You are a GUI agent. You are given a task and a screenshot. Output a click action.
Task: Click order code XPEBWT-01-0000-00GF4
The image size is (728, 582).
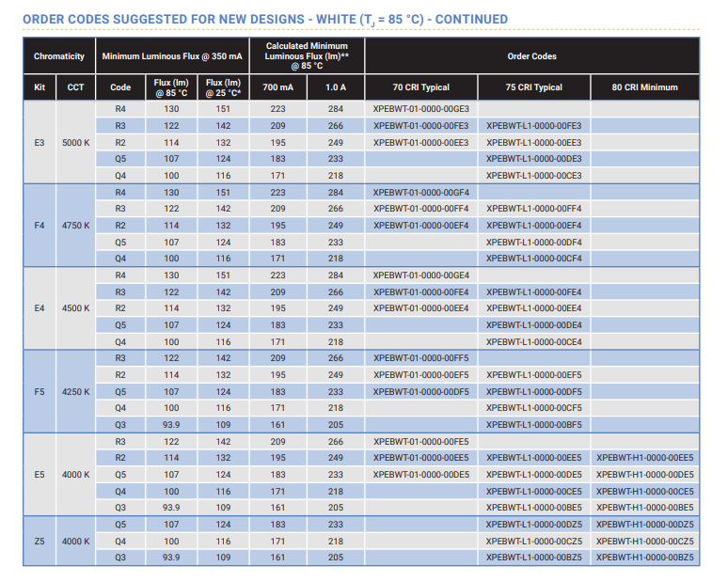coord(421,193)
